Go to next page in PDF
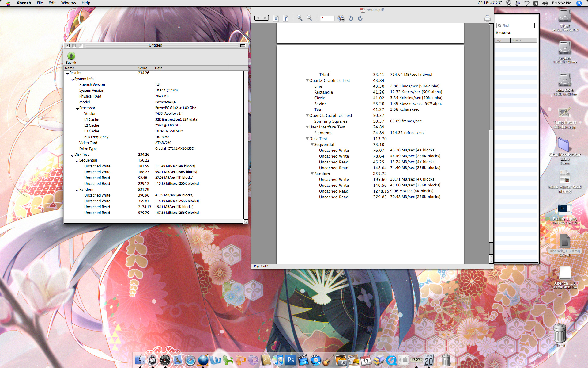Viewport: 588px width, 368px height. click(x=276, y=18)
